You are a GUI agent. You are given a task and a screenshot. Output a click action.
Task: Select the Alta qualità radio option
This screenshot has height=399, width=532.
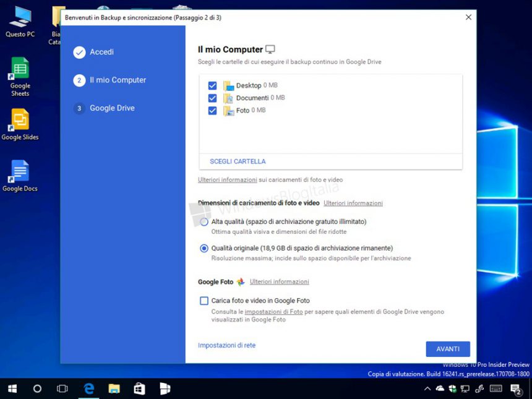[x=204, y=222]
